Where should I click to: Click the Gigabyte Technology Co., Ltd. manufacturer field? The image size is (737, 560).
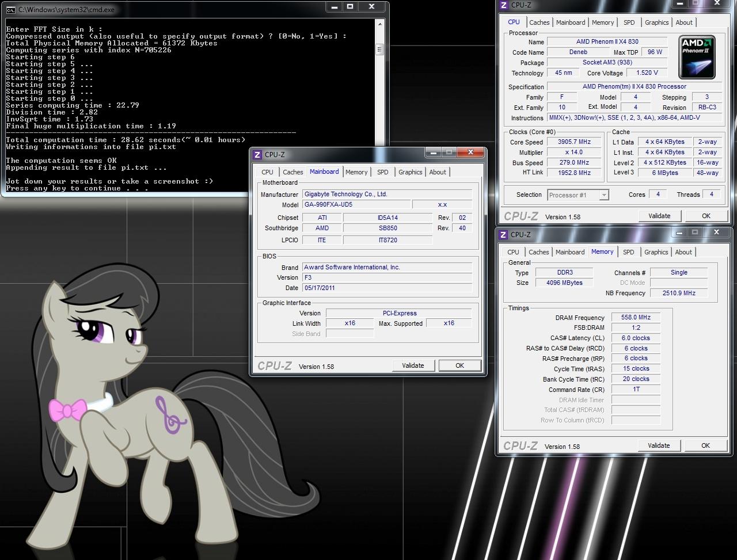[388, 195]
